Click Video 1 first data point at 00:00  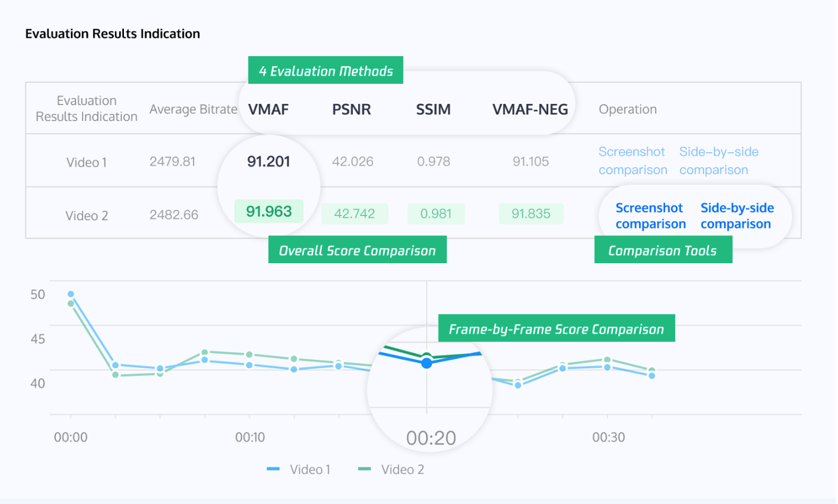71,294
